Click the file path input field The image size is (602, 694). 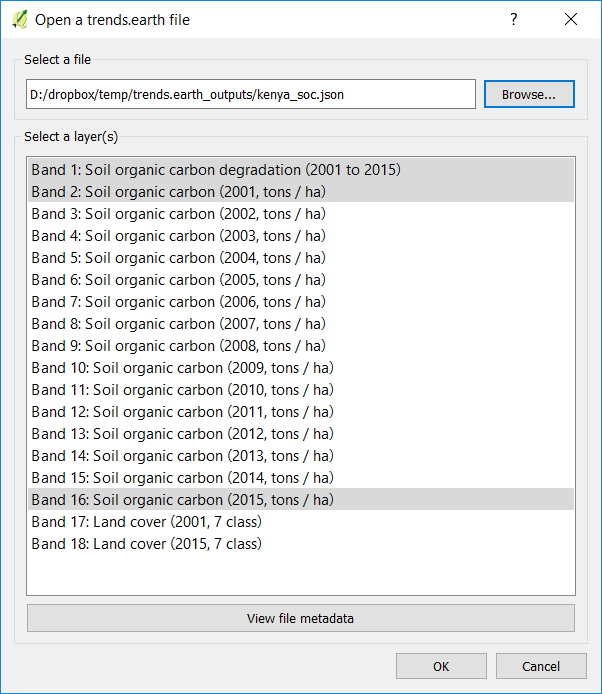tap(251, 94)
